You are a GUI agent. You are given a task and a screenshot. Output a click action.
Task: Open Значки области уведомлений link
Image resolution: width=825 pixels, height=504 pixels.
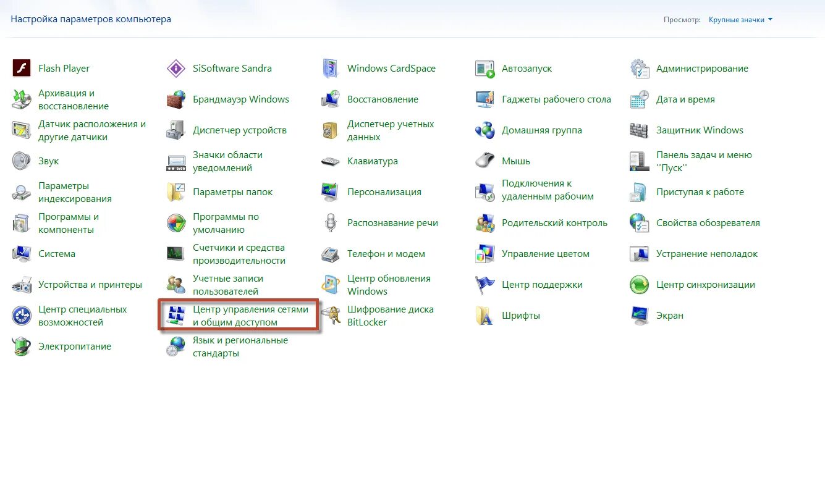227,161
